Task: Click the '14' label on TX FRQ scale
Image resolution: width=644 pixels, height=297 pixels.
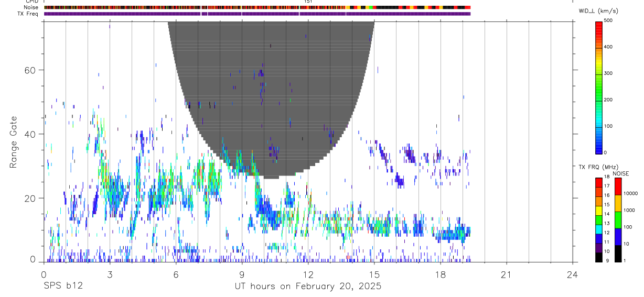Action: click(x=607, y=214)
